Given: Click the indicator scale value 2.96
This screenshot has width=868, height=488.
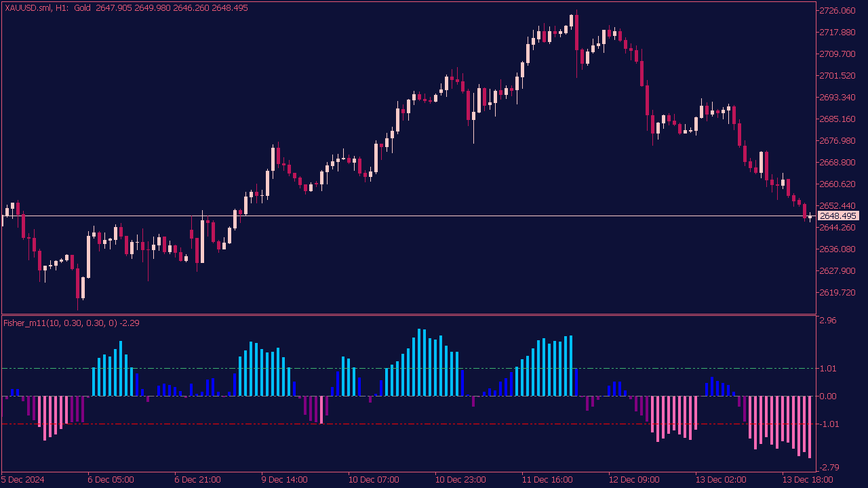Looking at the screenshot, I should (x=828, y=321).
